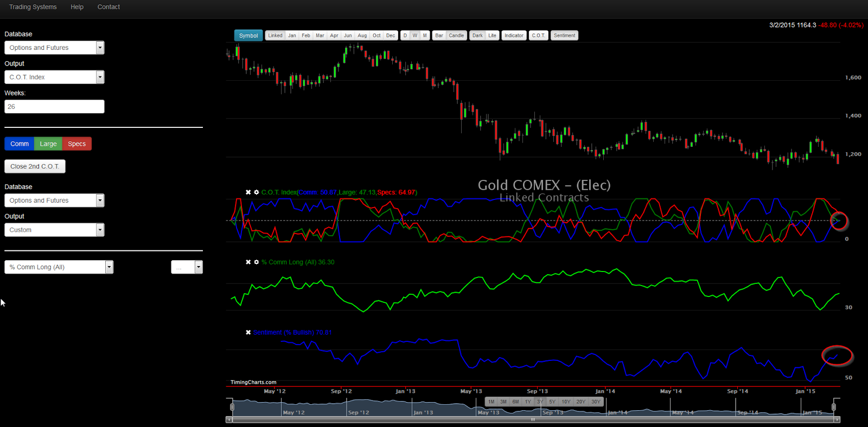The width and height of the screenshot is (868, 427).
Task: Select Candle chart style
Action: (456, 35)
